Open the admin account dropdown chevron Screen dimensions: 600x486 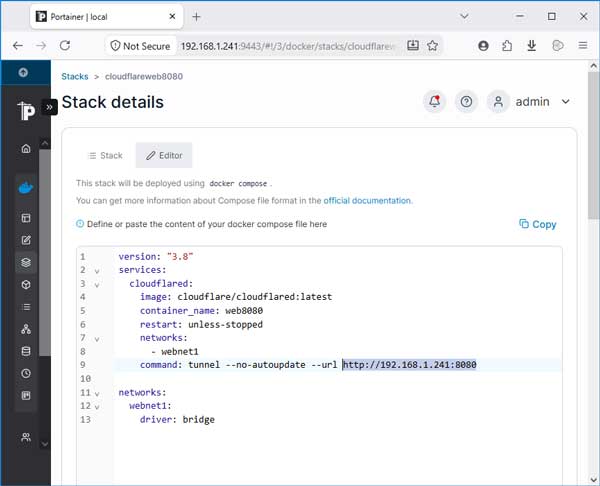(566, 102)
